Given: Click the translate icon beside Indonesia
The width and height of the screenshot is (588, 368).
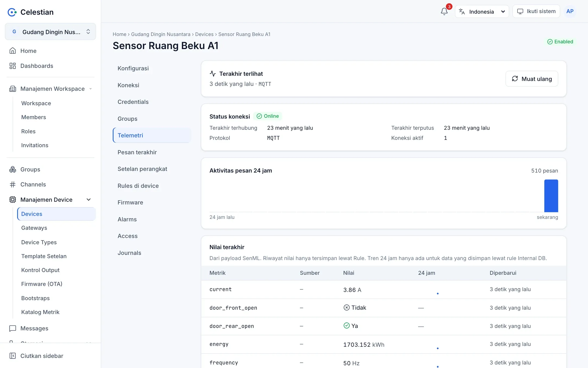Looking at the screenshot, I should (462, 11).
